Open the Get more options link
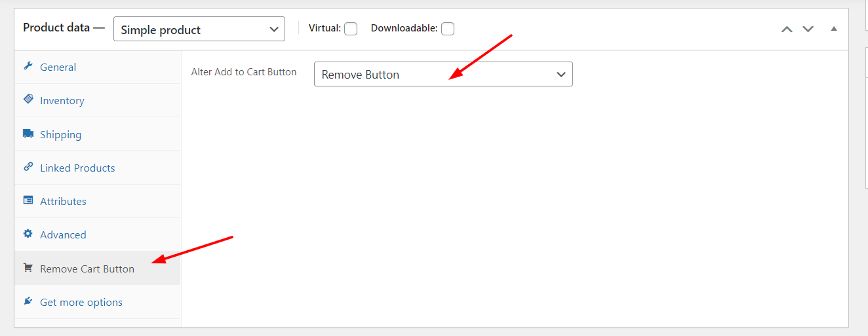Viewport: 868px width, 336px height. coord(98,302)
